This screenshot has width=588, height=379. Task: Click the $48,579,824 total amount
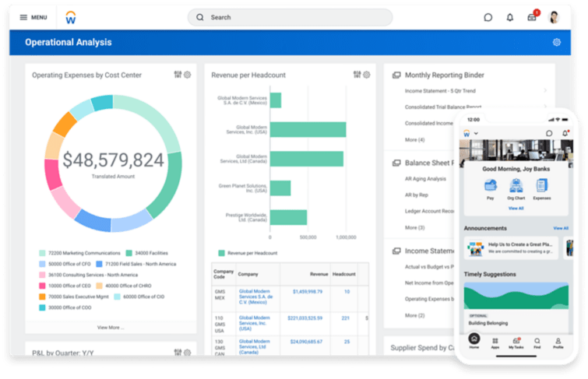click(113, 160)
